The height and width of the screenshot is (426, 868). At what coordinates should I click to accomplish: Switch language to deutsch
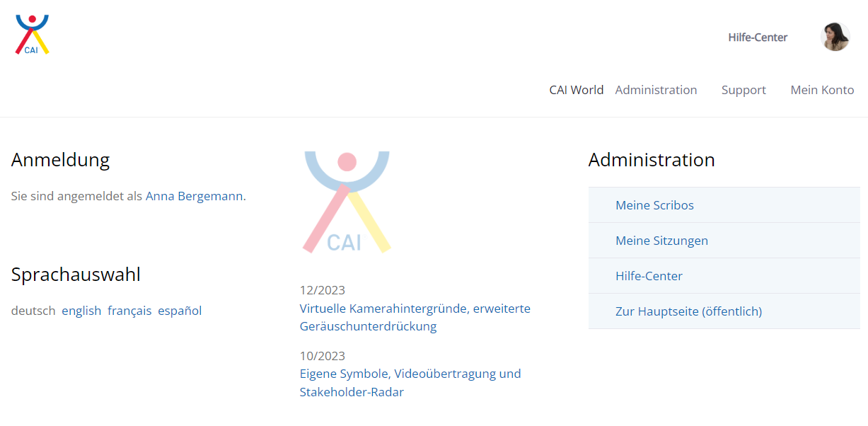[33, 311]
